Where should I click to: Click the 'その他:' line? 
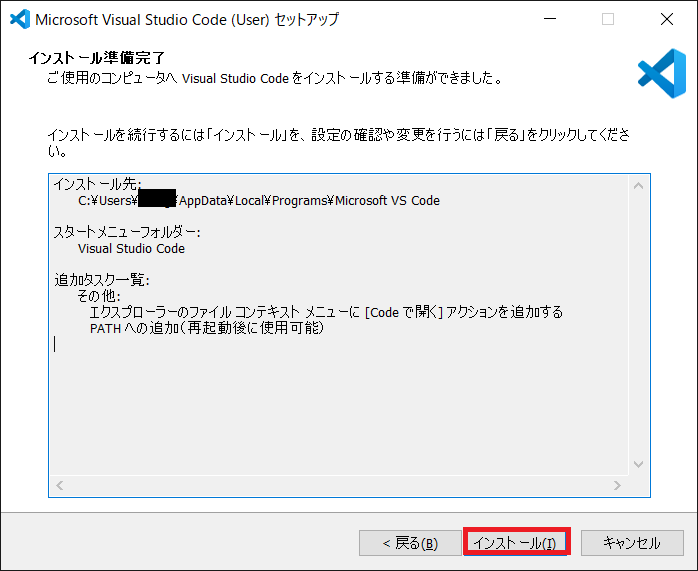(99, 296)
